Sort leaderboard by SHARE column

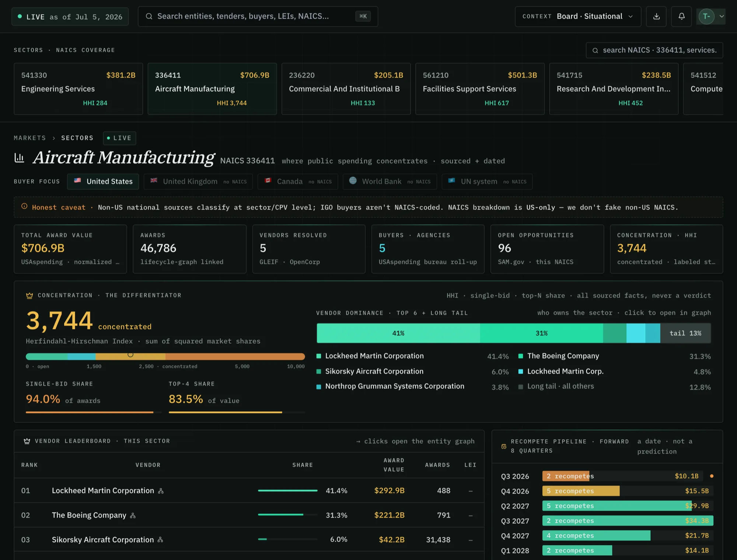[x=303, y=465]
